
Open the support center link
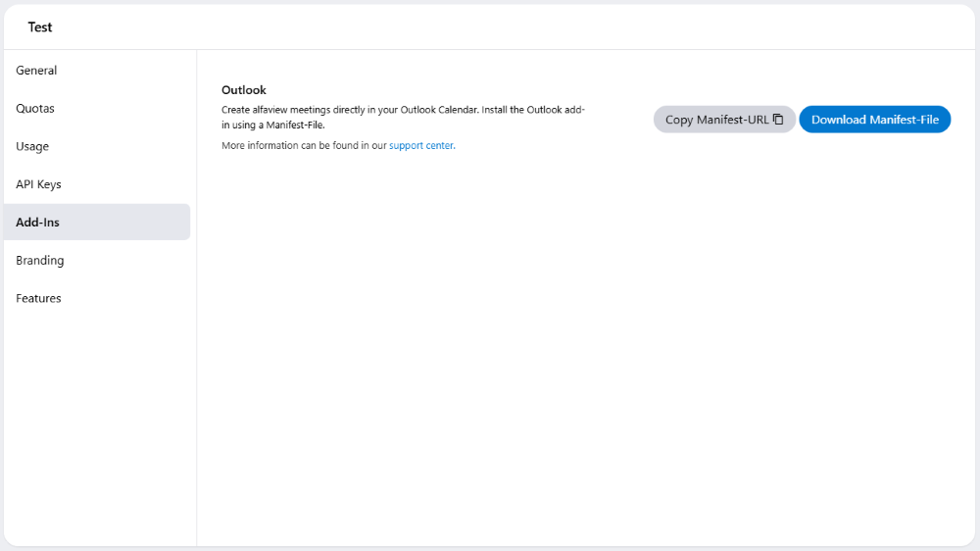click(x=421, y=145)
